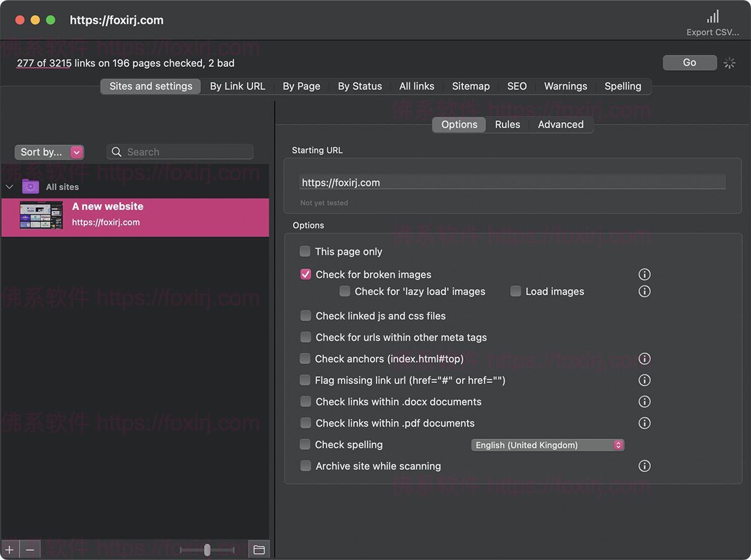Open the Rules settings tab
Viewport: 751px width, 560px height.
point(507,125)
